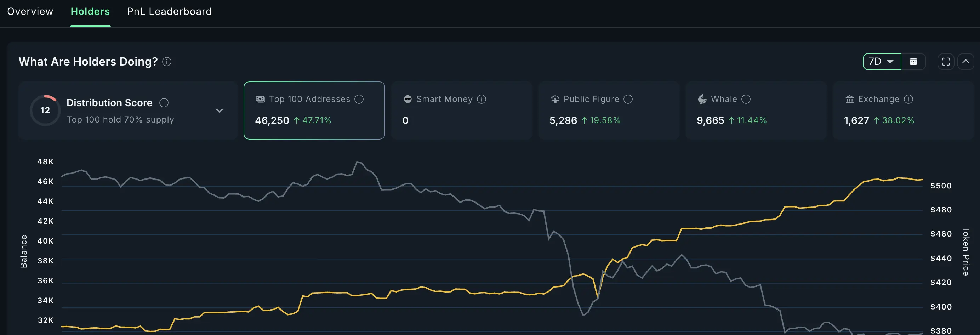Click the Top 100 Addresses wallet icon

(260, 99)
